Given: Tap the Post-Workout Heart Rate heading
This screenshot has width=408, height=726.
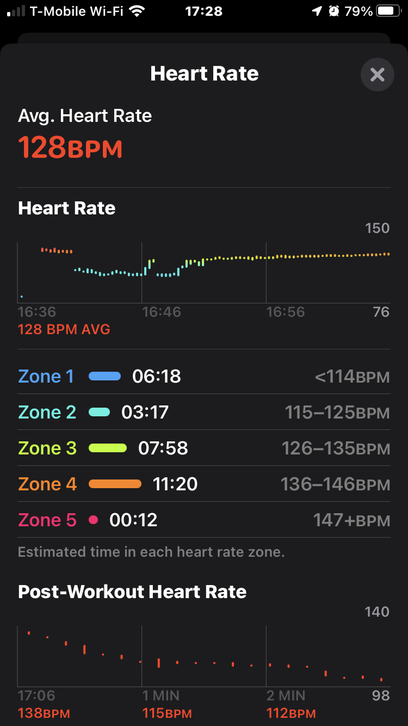Looking at the screenshot, I should click(x=132, y=592).
